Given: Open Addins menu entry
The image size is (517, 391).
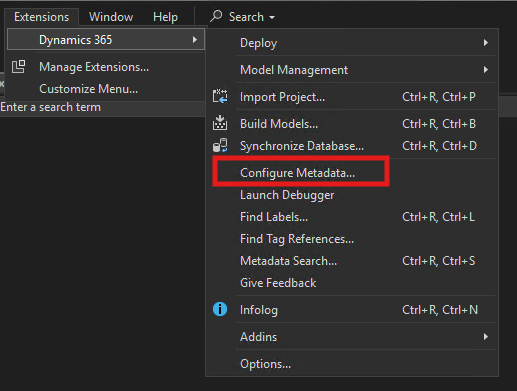Looking at the screenshot, I should point(352,337).
